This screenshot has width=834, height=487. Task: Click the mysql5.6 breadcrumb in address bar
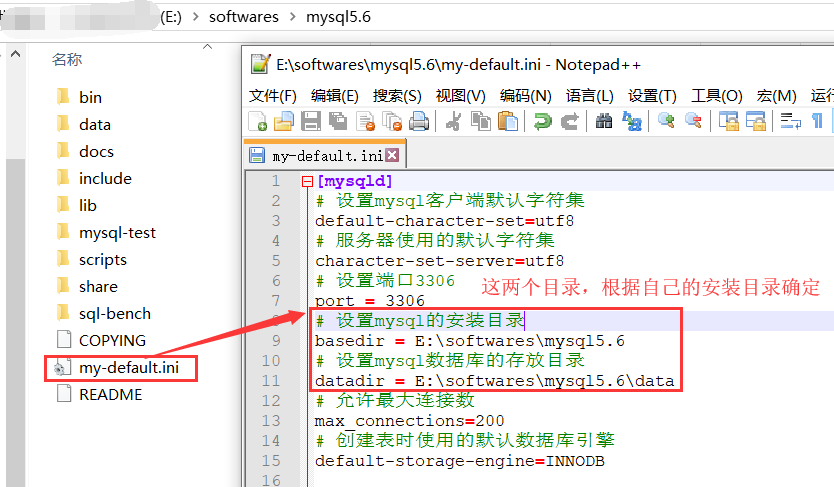coord(338,16)
